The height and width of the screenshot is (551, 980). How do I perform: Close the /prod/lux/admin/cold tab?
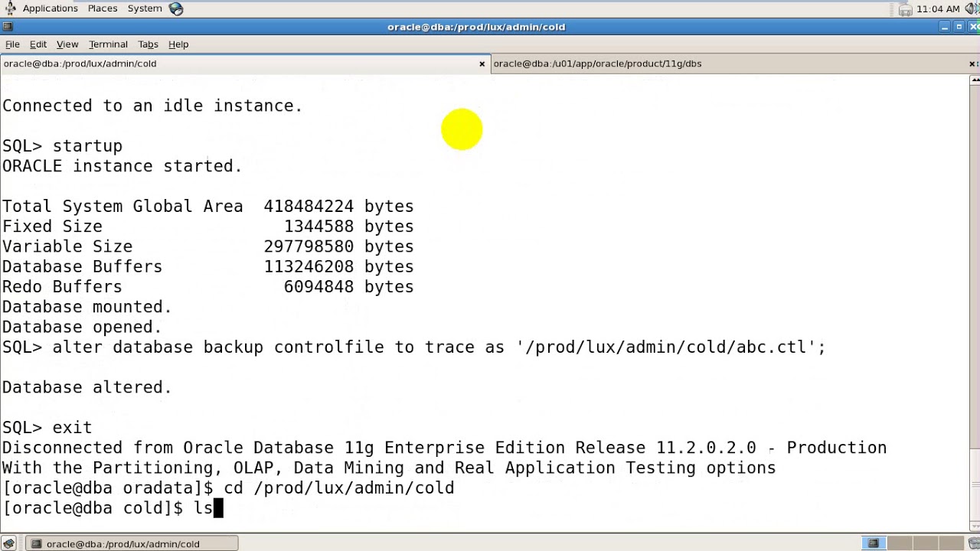pos(482,64)
